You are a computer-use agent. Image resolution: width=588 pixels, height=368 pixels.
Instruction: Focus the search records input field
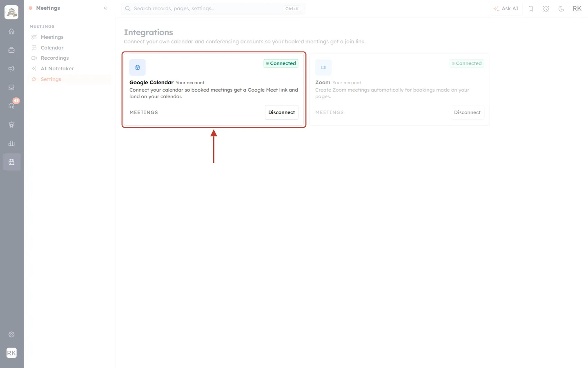213,9
